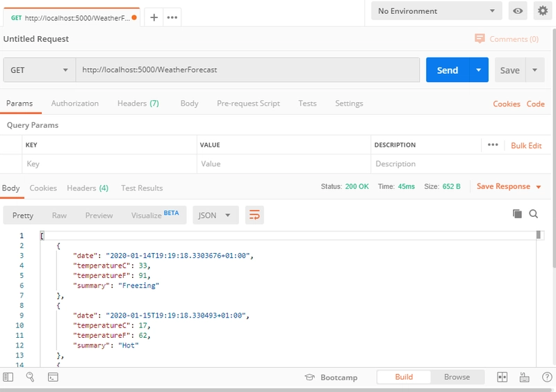Open the Settings tab
The image size is (556, 392).
coord(349,104)
